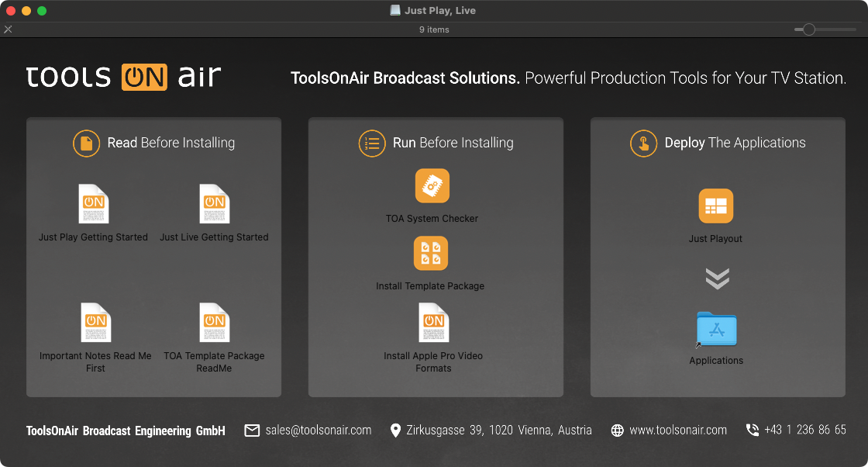Screen dimensions: 868x467
Task: Run the Install Template Package icon
Action: [431, 253]
